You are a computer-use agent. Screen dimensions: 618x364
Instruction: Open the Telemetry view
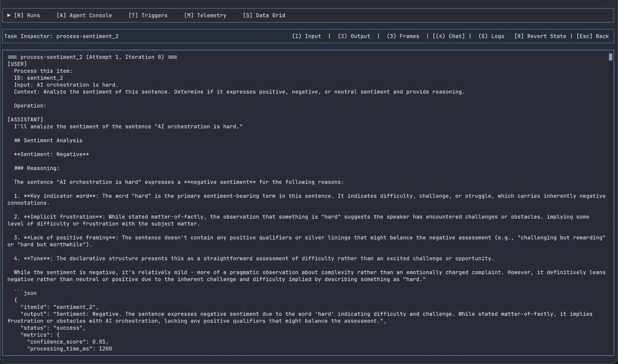pos(205,15)
